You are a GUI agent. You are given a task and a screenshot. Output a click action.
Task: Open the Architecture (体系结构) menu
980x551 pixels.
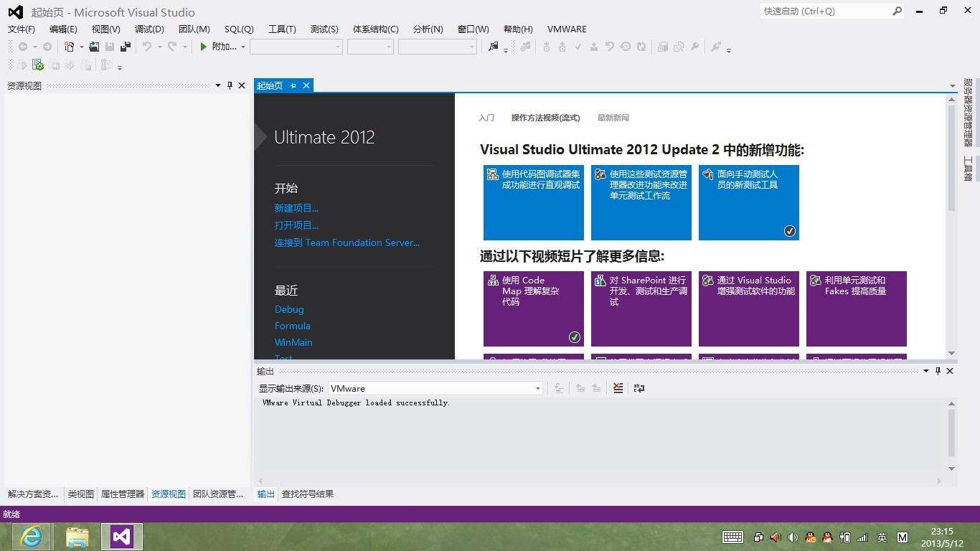click(376, 29)
